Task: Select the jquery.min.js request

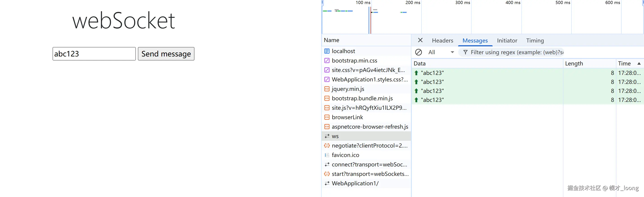Action: click(x=366, y=89)
